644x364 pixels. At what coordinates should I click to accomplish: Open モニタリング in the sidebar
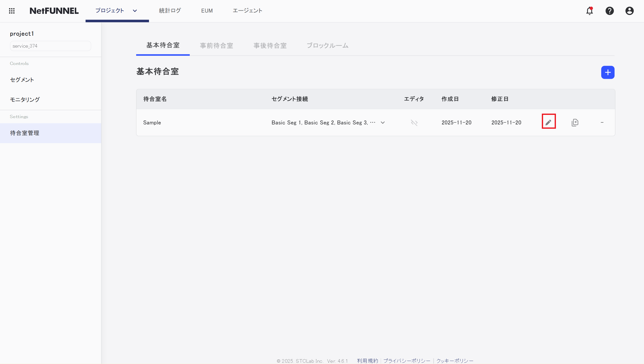(25, 100)
